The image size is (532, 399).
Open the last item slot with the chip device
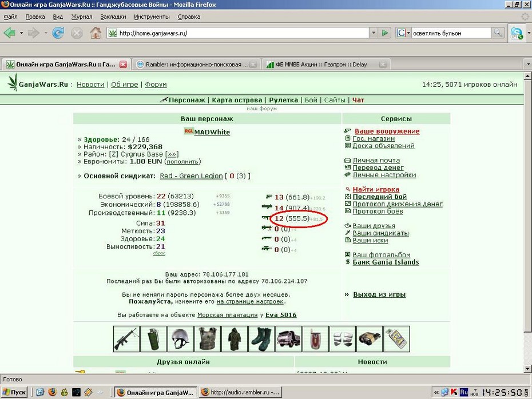(396, 339)
